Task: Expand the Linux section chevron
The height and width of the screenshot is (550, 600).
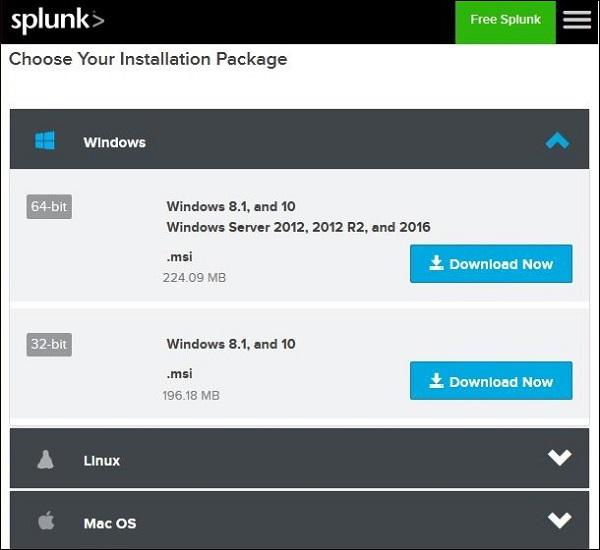Action: click(559, 458)
